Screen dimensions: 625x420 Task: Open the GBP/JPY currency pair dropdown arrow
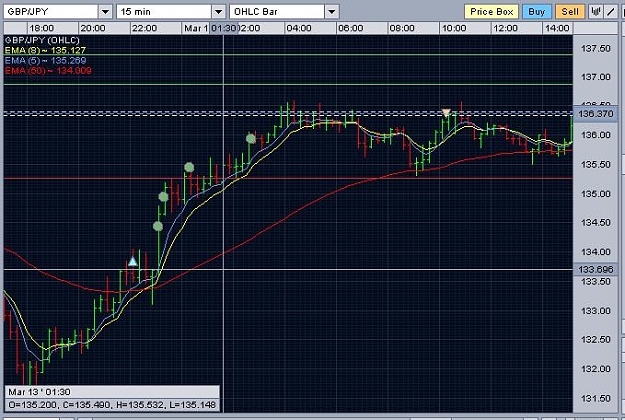[x=105, y=12]
